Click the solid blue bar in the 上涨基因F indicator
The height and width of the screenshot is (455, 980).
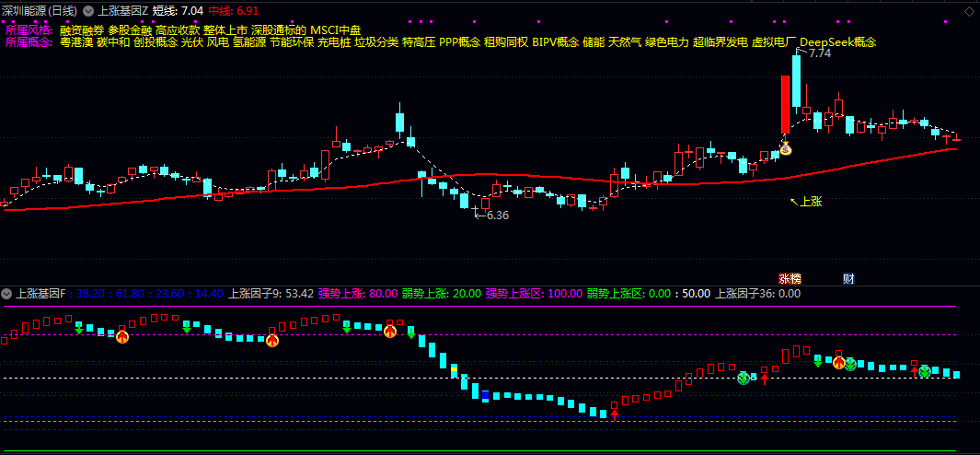click(485, 395)
